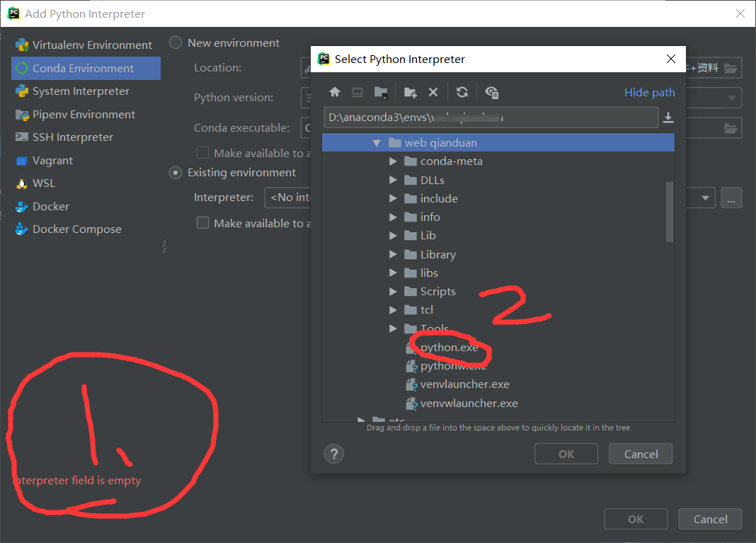Select WSL in the sidebar

click(86, 183)
